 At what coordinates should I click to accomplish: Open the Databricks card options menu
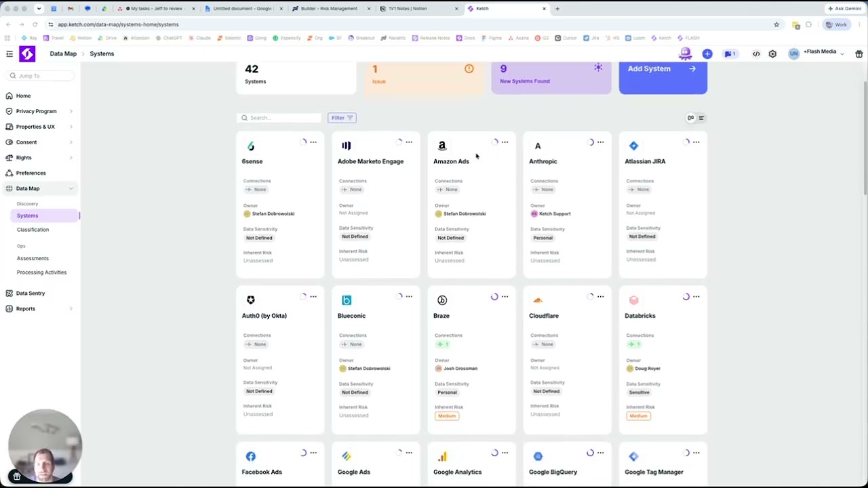(x=696, y=297)
